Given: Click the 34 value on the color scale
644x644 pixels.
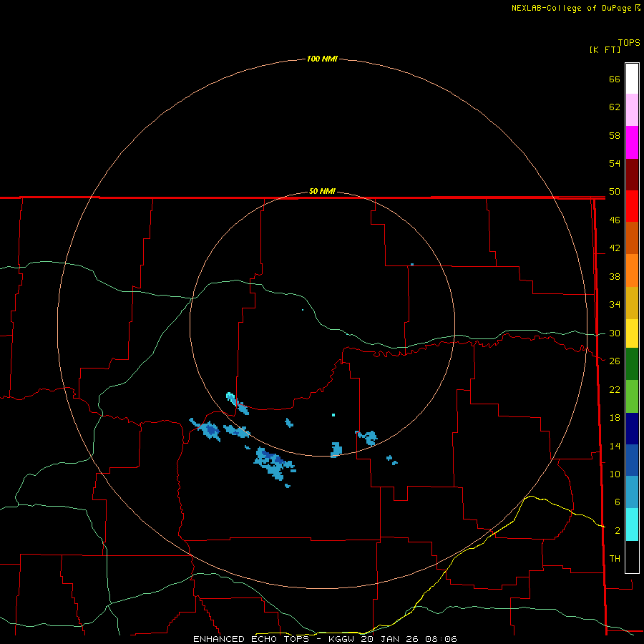Looking at the screenshot, I should tap(615, 304).
